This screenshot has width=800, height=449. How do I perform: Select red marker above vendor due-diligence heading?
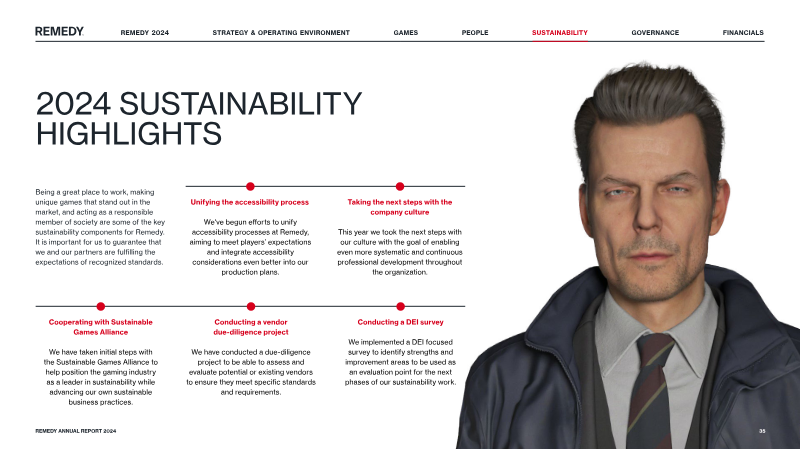coord(250,306)
